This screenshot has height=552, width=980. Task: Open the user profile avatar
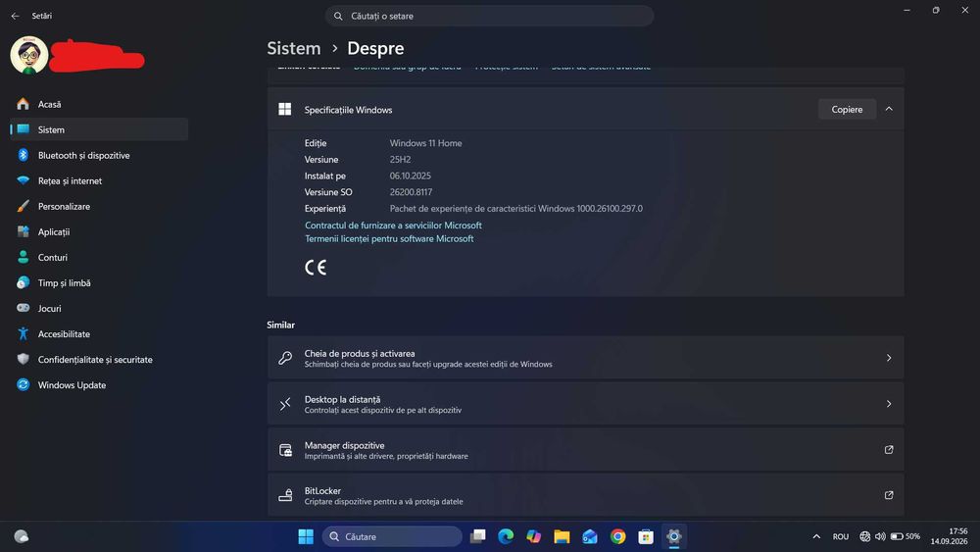[28, 55]
